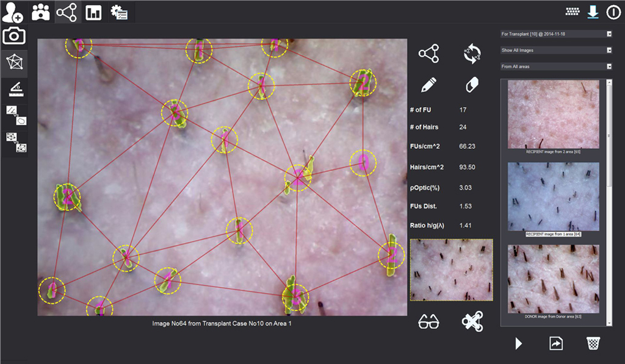
Task: Switch to the bar chart statistics tab
Action: click(93, 12)
